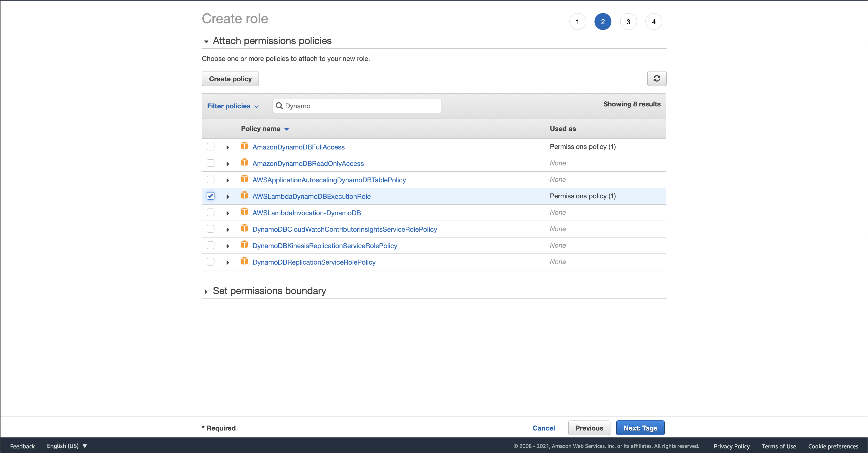
Task: Expand the DynamoDBKinesisReplicationServiceRolePolicy row
Action: click(228, 246)
